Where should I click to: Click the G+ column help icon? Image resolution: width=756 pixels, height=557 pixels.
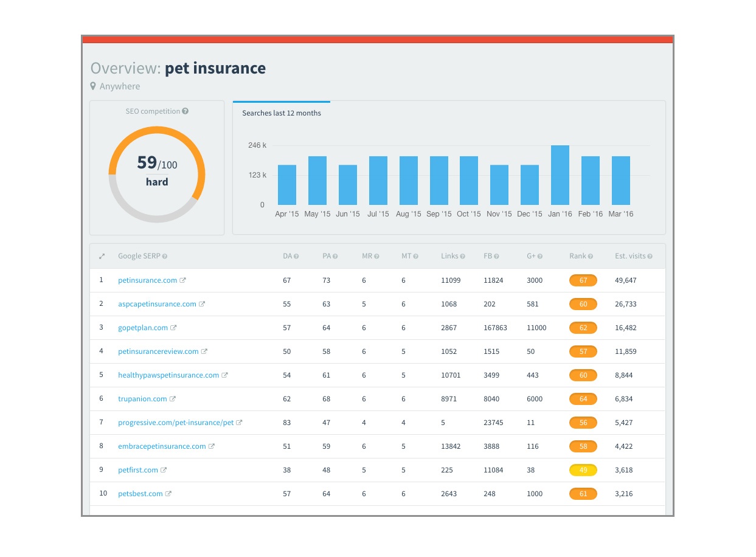540,257
